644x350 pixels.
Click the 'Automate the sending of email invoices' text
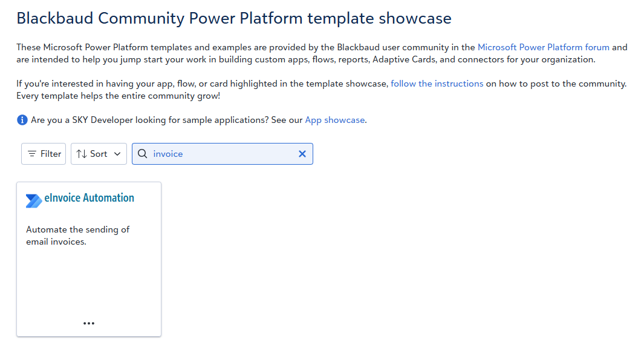pyautogui.click(x=77, y=236)
